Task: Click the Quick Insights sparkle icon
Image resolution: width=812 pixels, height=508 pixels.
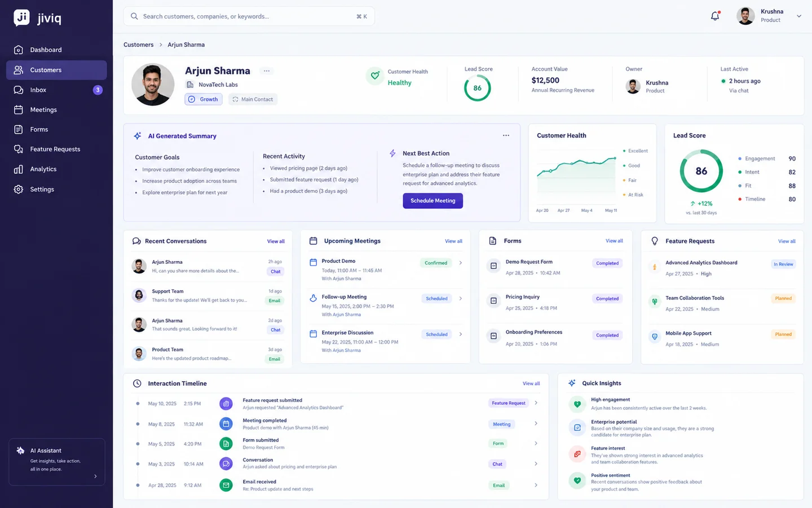Action: [x=572, y=383]
